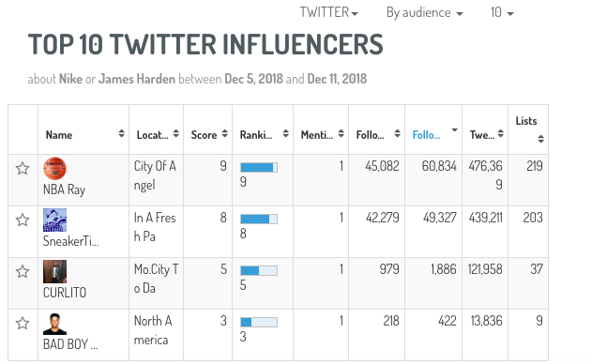The width and height of the screenshot is (592, 364).
Task: Open SneakerTi... profile avatar image
Action: pos(54,220)
